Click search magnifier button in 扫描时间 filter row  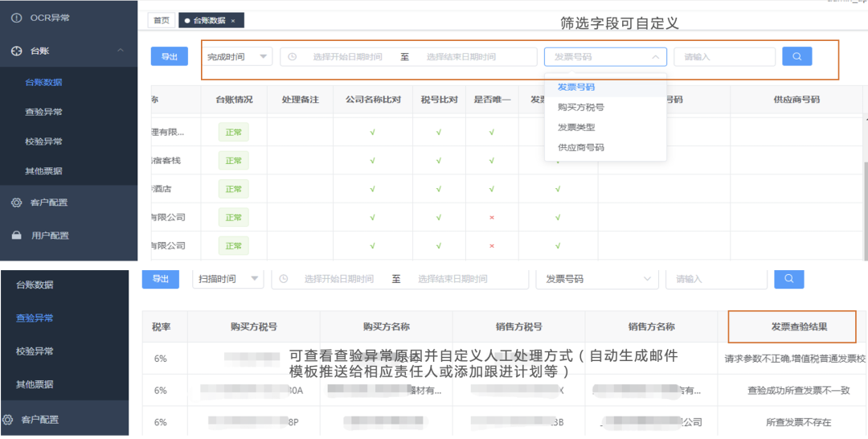tap(788, 278)
